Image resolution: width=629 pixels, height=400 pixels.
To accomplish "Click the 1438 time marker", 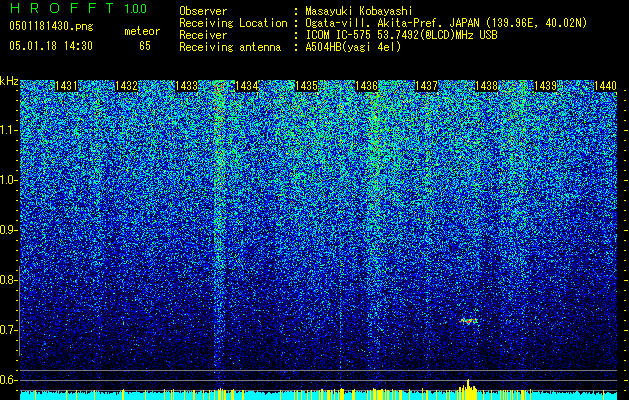I will pos(486,86).
